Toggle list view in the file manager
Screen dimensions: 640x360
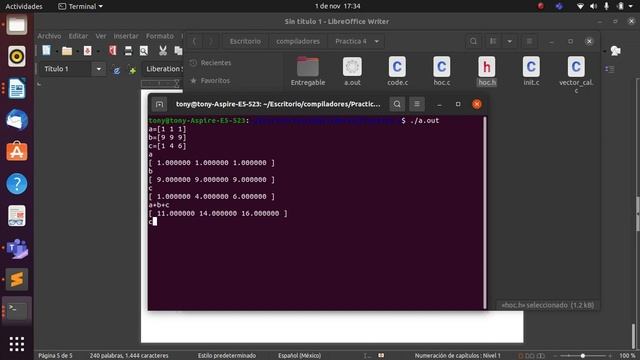pyautogui.click(x=493, y=41)
